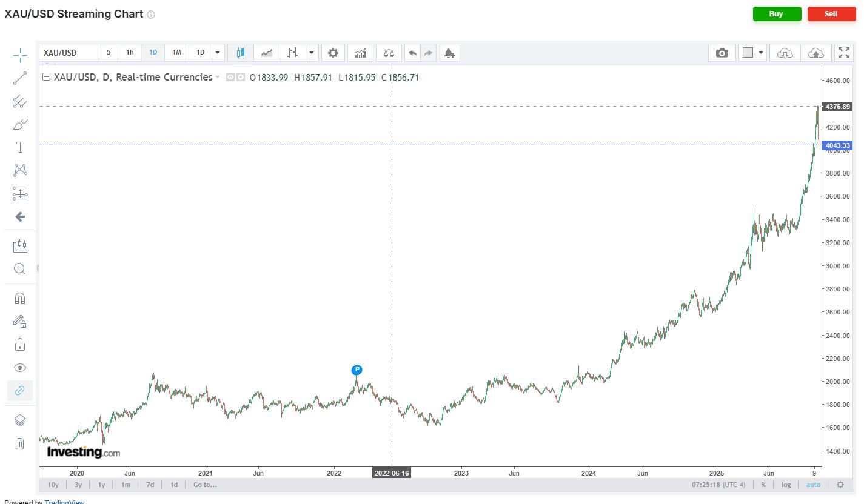864x504 pixels.
Task: Toggle stay in drawing mode
Action: point(20,322)
